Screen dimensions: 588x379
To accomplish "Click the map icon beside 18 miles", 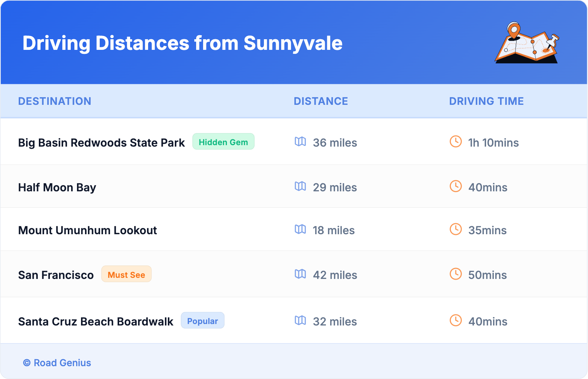I will [300, 229].
